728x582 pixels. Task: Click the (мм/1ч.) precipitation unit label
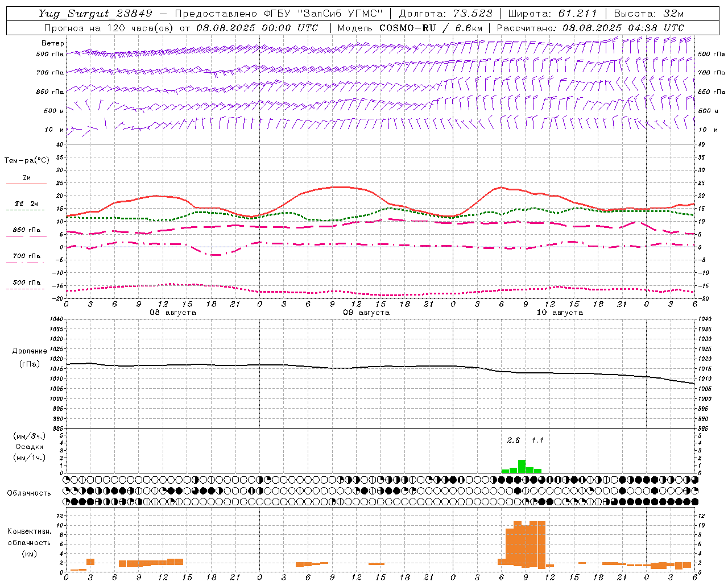[x=29, y=458]
